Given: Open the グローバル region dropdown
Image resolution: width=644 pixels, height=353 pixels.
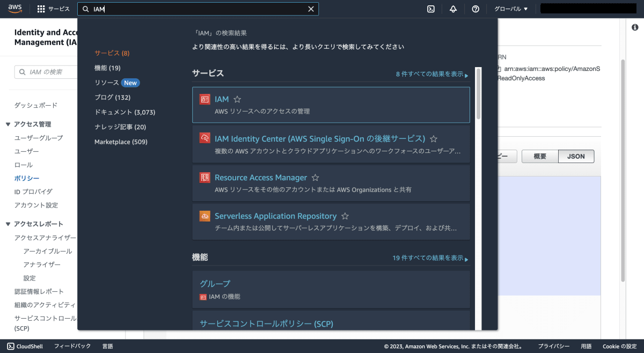Looking at the screenshot, I should click(511, 9).
